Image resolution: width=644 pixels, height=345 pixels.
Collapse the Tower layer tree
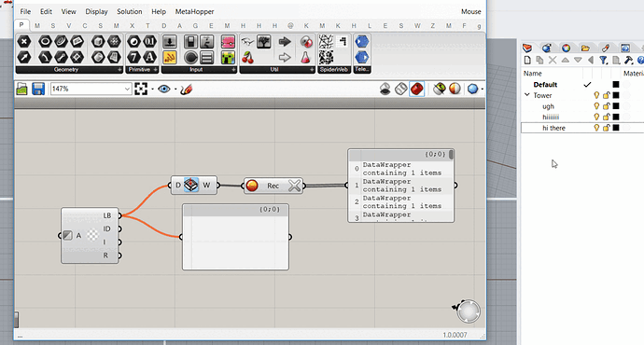[x=527, y=95]
